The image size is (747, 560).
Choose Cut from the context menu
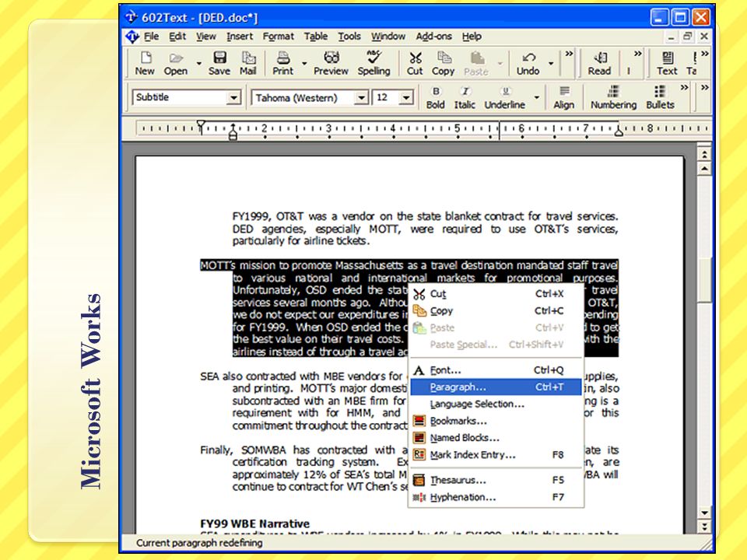pos(496,294)
